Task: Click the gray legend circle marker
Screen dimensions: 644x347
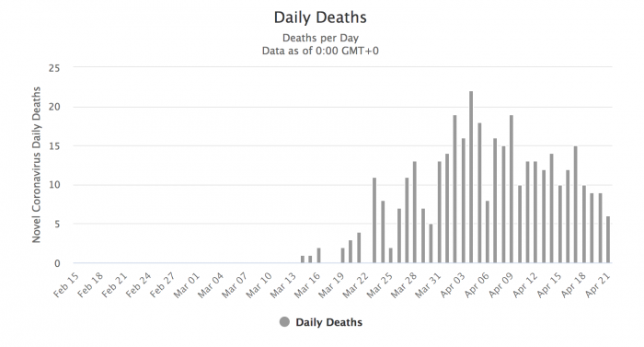Action: coord(284,322)
